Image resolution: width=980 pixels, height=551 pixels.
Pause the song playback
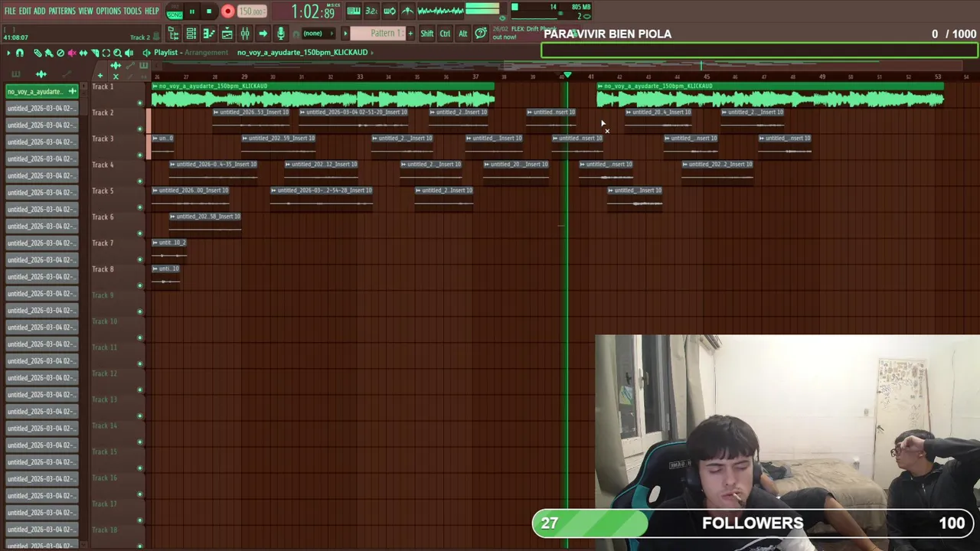coord(192,11)
